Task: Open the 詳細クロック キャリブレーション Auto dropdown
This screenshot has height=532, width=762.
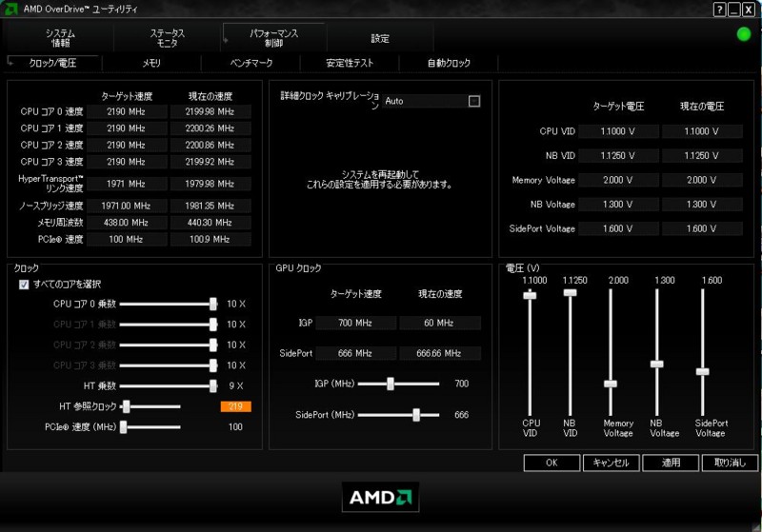Action: pyautogui.click(x=431, y=101)
